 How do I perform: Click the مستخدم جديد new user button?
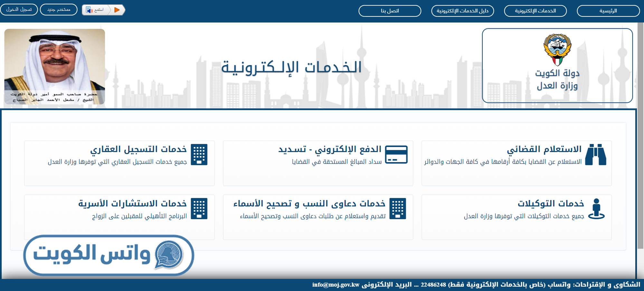click(x=59, y=10)
